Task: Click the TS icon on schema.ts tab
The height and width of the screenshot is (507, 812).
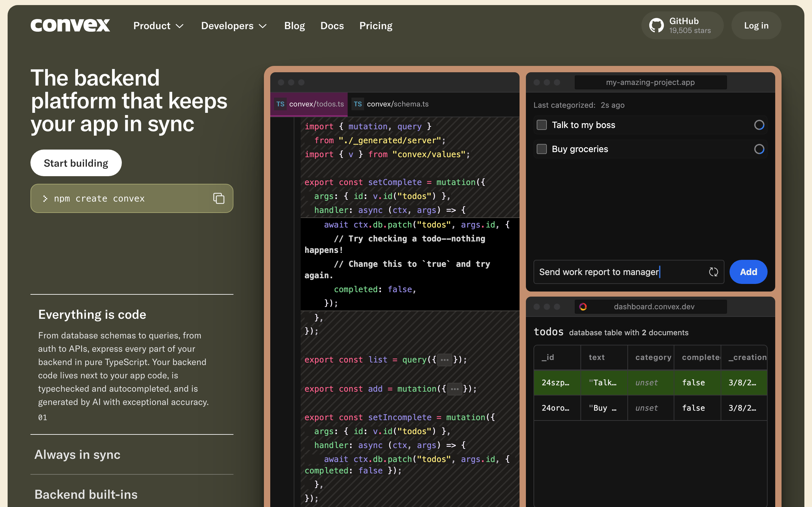Action: pyautogui.click(x=358, y=104)
